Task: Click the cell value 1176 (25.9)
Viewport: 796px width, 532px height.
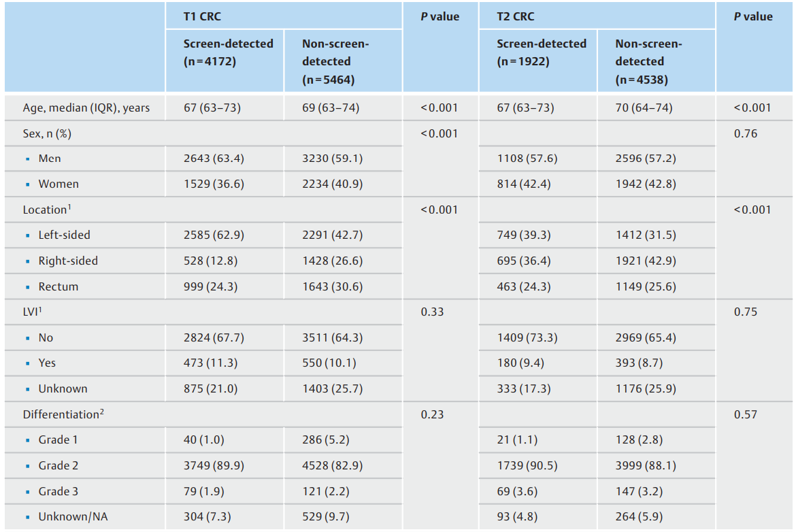Action: [x=646, y=388]
